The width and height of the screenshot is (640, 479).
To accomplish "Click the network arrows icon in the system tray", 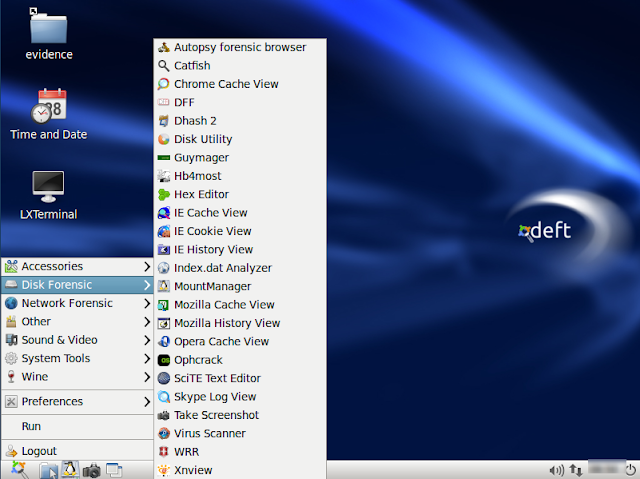I will (x=576, y=470).
